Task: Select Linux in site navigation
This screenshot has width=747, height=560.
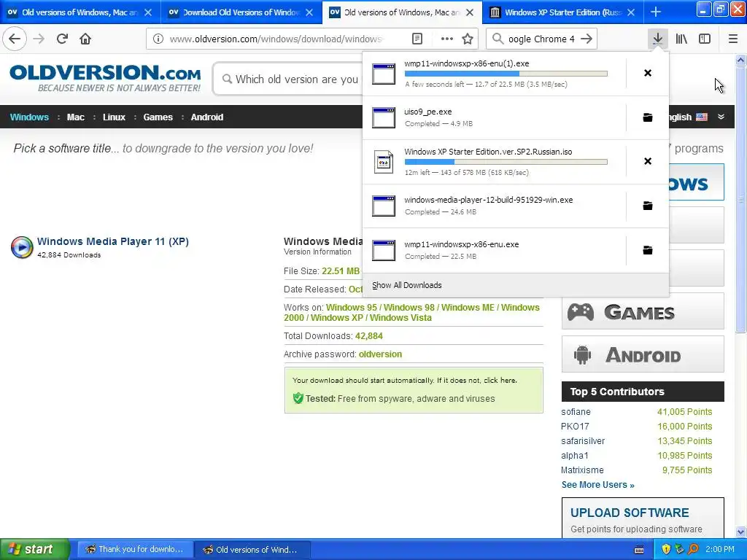Action: [x=114, y=117]
